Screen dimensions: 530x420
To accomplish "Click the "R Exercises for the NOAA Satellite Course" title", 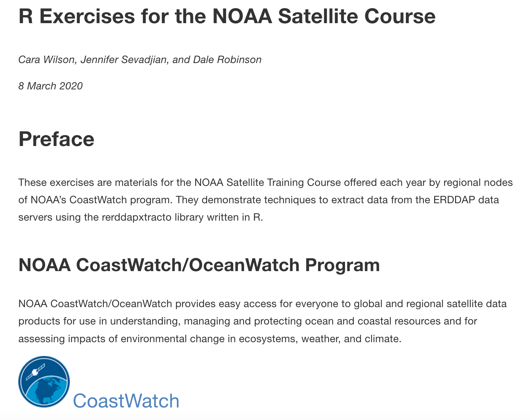I will (x=227, y=16).
